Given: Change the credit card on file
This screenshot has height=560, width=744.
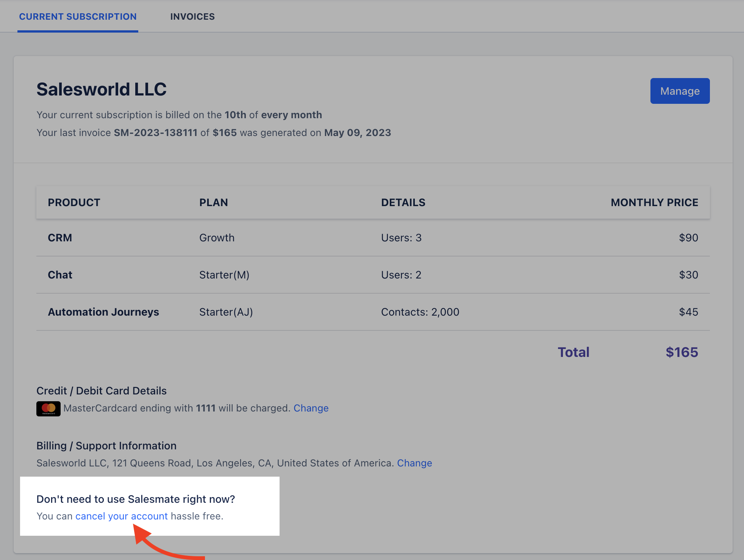Looking at the screenshot, I should pos(311,408).
